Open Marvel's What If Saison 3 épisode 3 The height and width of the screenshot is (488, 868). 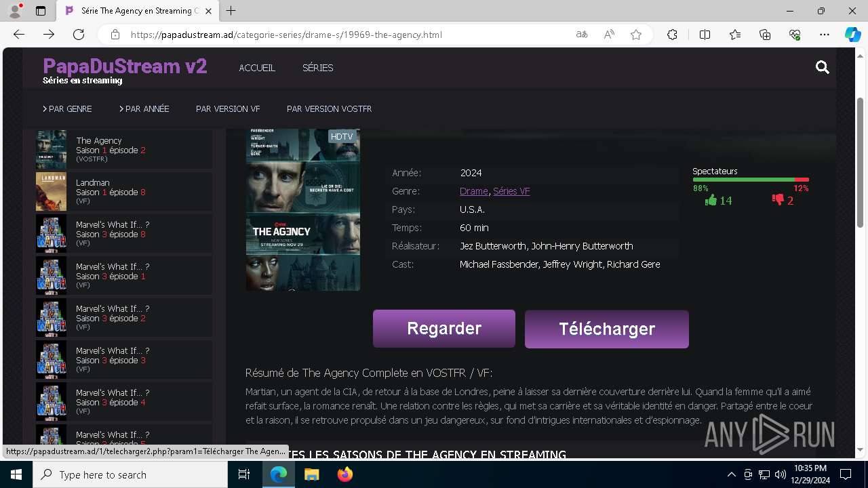(x=124, y=360)
